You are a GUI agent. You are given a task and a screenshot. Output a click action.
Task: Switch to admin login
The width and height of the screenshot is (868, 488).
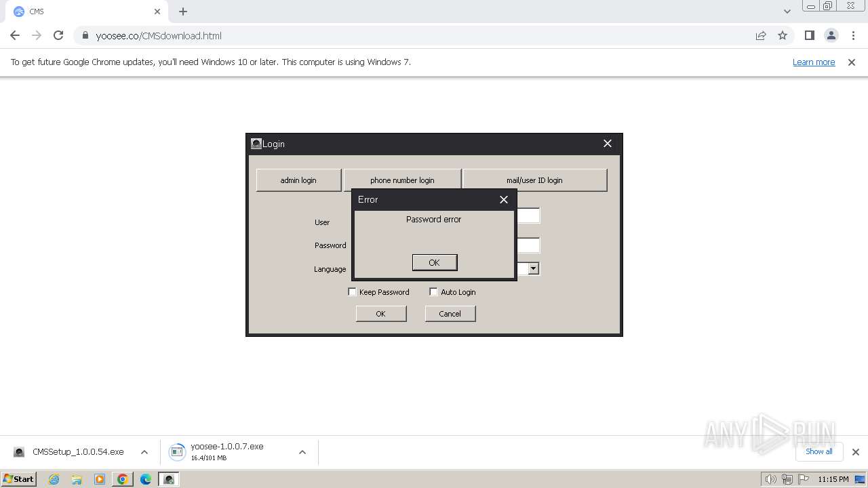[x=298, y=180]
